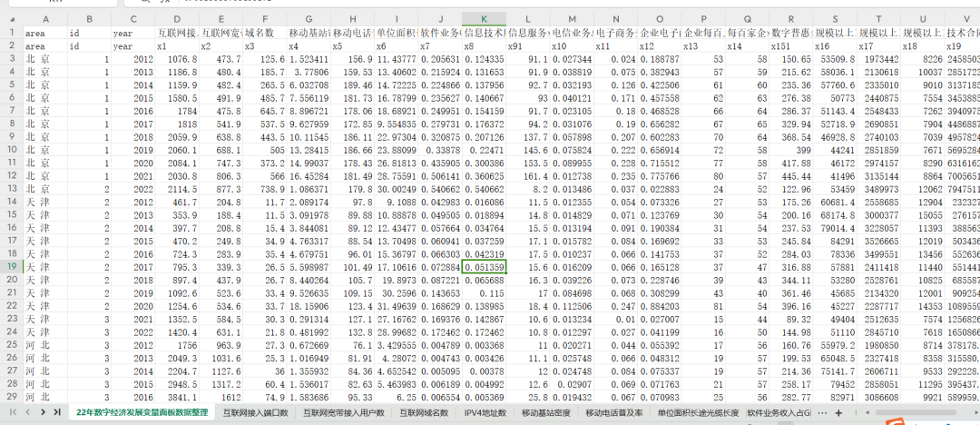
Task: Select column G header
Action: coord(309,19)
